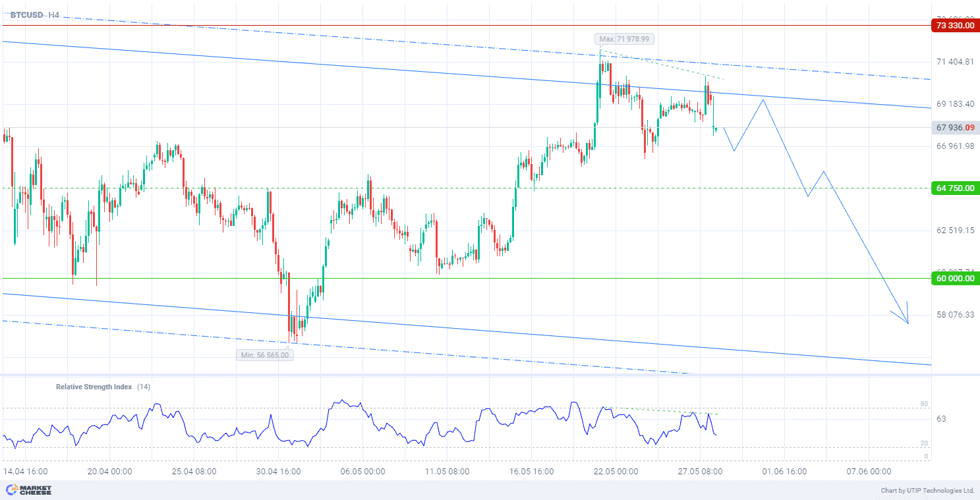Viewport: 980px width, 500px height.
Task: Click the 30.04 16:00 time axis label
Action: [x=278, y=472]
